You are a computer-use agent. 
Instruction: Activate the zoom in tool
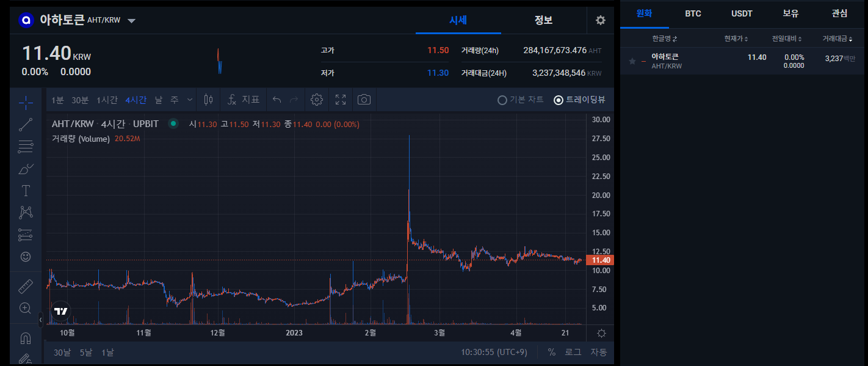(x=26, y=309)
